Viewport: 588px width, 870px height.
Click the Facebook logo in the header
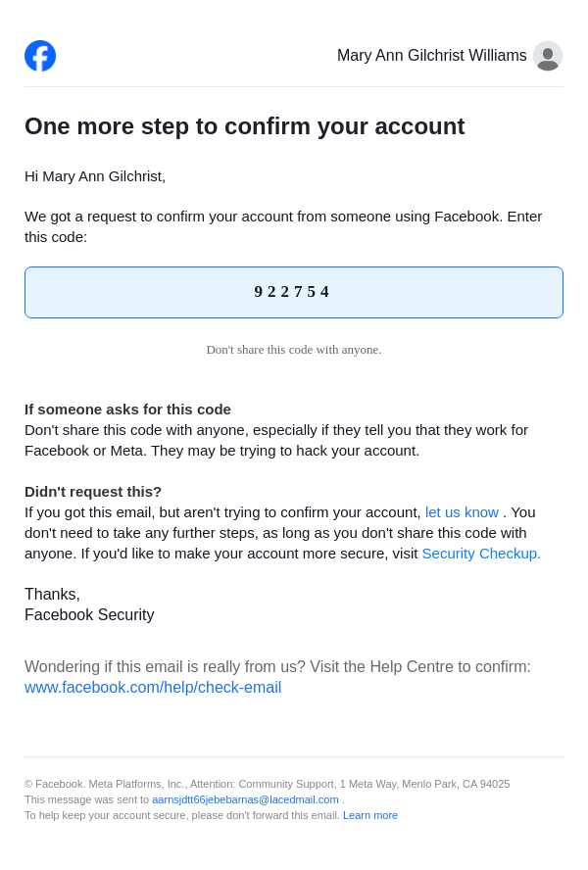40,56
